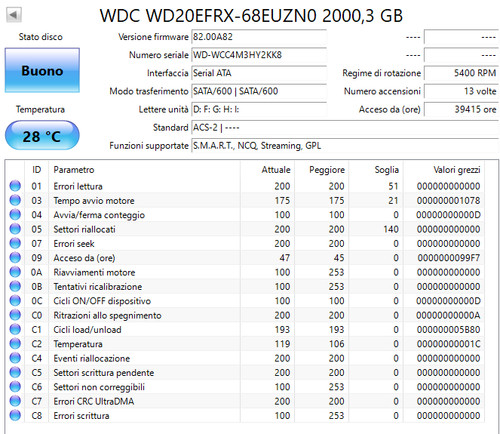This screenshot has width=500, height=434.
Task: Click raw value 000000005B80
Action: [x=448, y=330]
